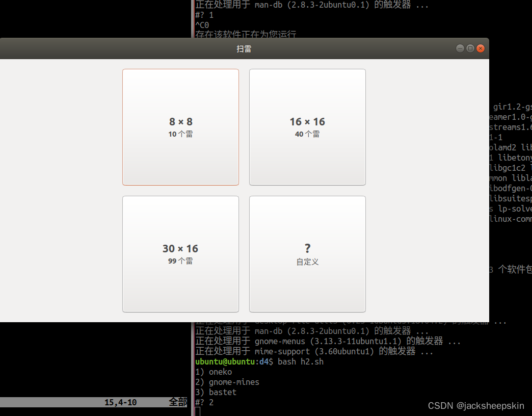Click the 扫雷 window title
Screen dimensions: 532x416
coord(244,48)
